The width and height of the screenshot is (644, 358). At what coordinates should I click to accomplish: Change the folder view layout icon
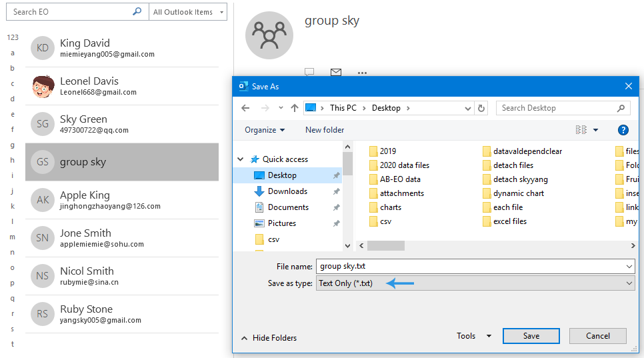581,130
